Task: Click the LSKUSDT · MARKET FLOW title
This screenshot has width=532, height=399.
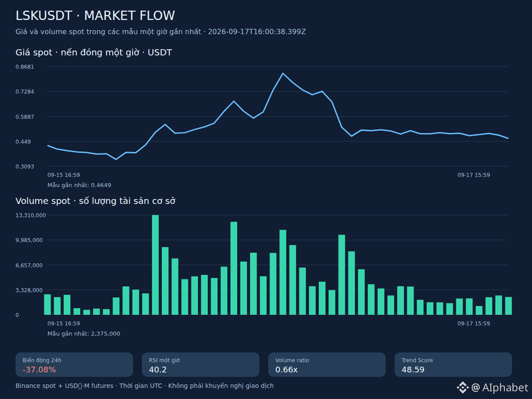Action: [x=95, y=16]
